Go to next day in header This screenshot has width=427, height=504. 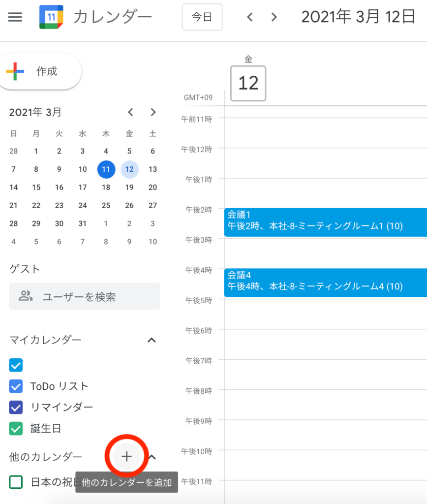coord(274,17)
